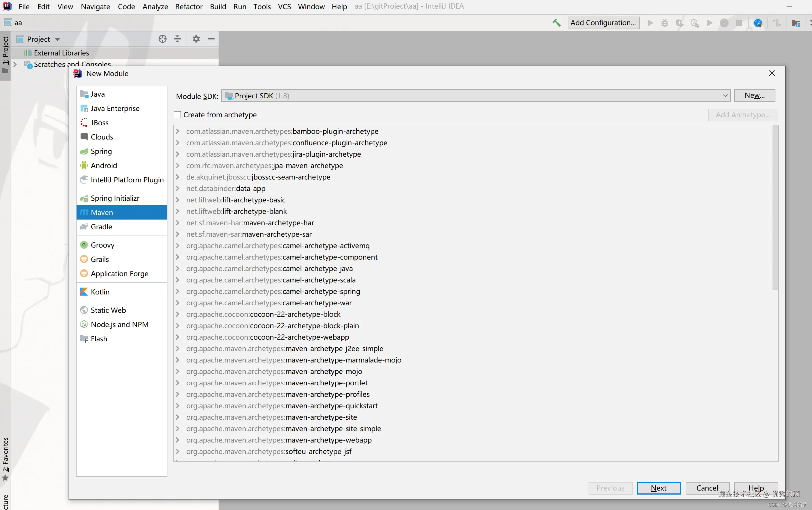Open Project panel settings gear
The width and height of the screenshot is (812, 510).
[x=196, y=39]
